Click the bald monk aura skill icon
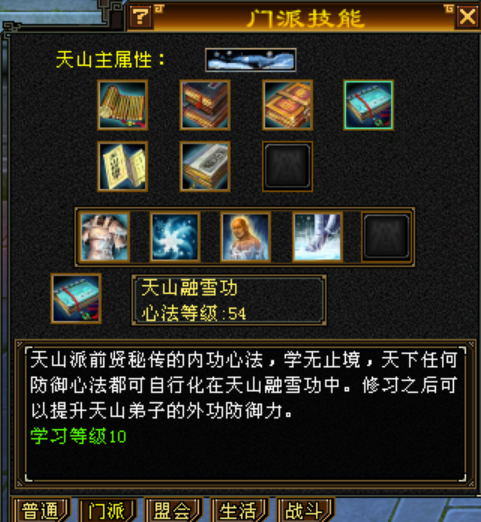481x522 pixels. (x=246, y=237)
